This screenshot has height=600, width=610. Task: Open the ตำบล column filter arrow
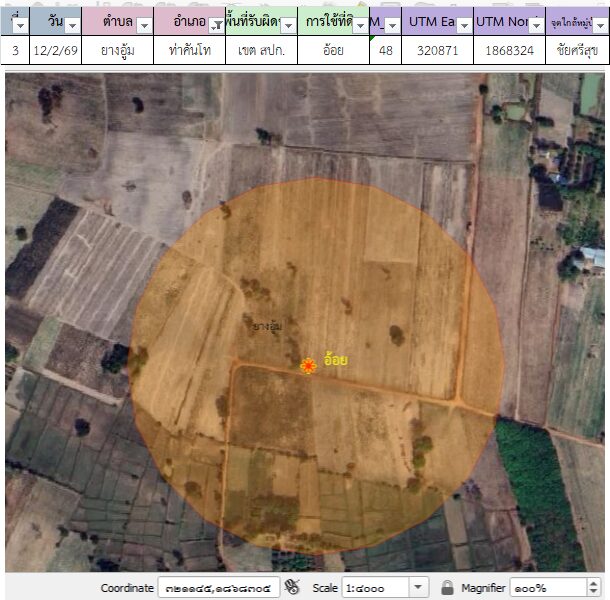click(143, 24)
